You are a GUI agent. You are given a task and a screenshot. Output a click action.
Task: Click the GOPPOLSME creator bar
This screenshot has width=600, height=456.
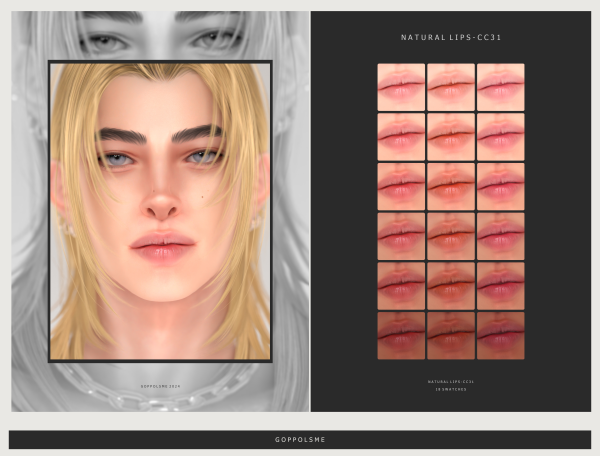(x=300, y=440)
